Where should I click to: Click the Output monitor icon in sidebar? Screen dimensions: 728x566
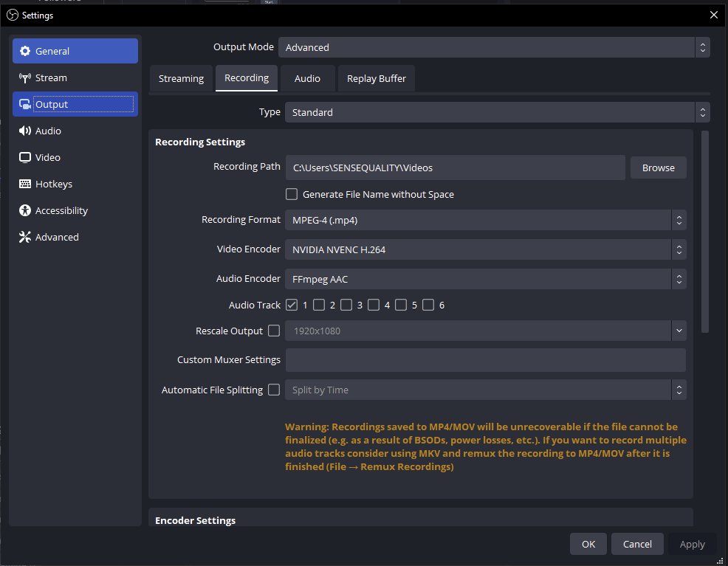(x=25, y=104)
